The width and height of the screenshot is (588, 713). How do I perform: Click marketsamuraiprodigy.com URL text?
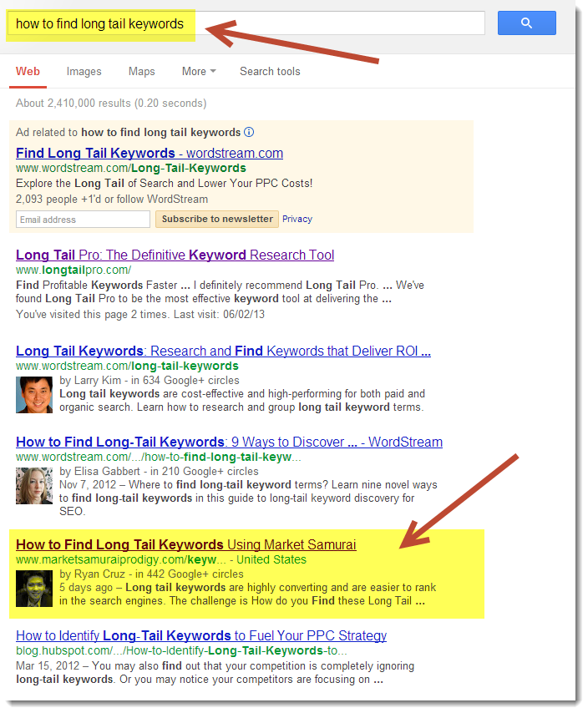coord(120,559)
